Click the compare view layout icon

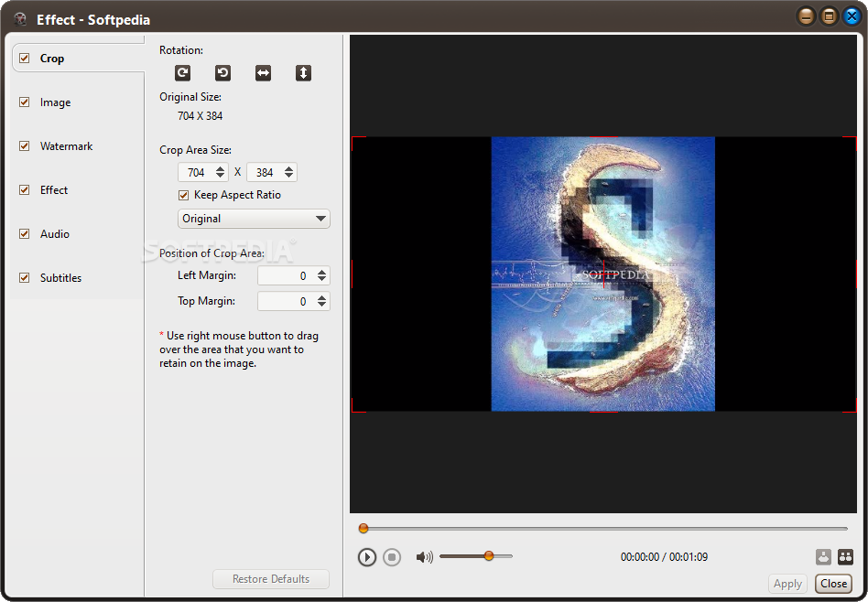[845, 556]
